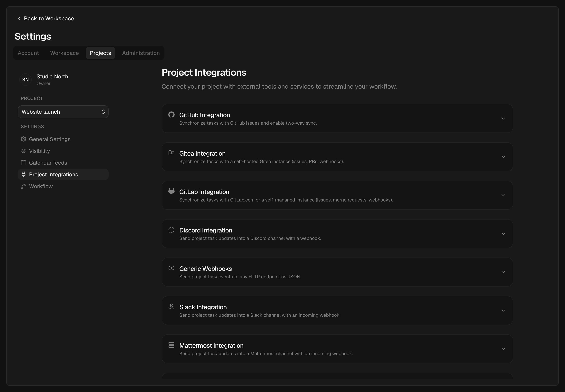Open Visibility settings page
This screenshot has width=565, height=392.
pyautogui.click(x=63, y=151)
